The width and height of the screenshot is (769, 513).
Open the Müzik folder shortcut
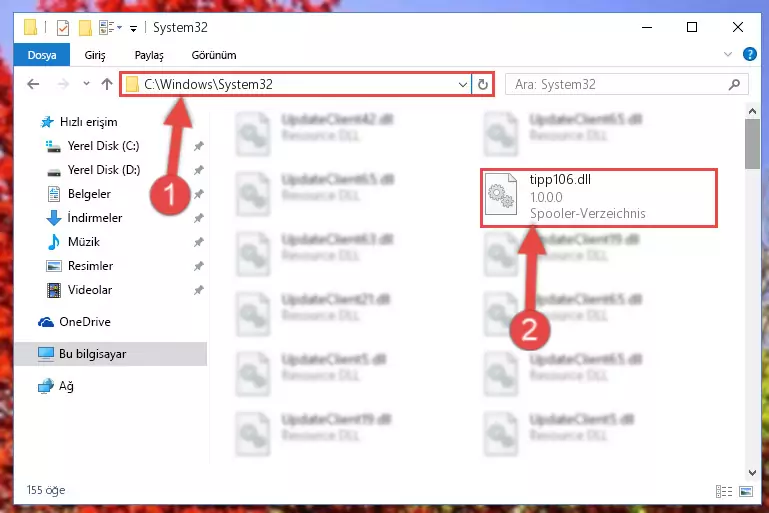(83, 242)
